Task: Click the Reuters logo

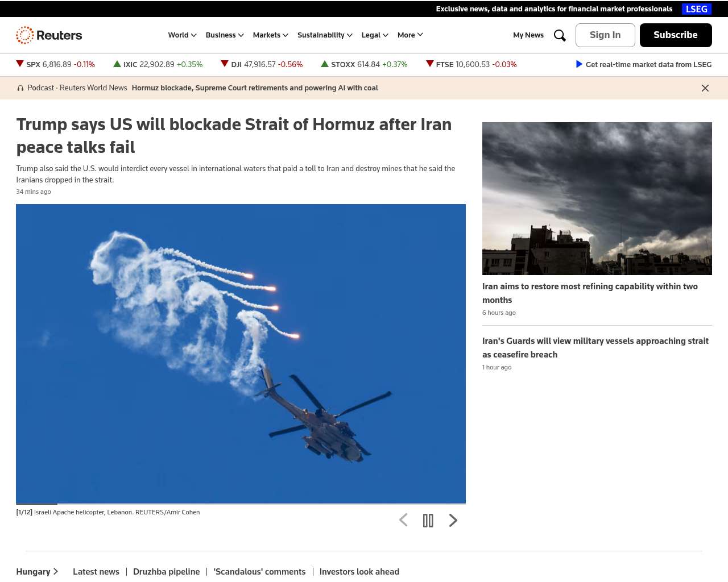Action: pyautogui.click(x=49, y=35)
